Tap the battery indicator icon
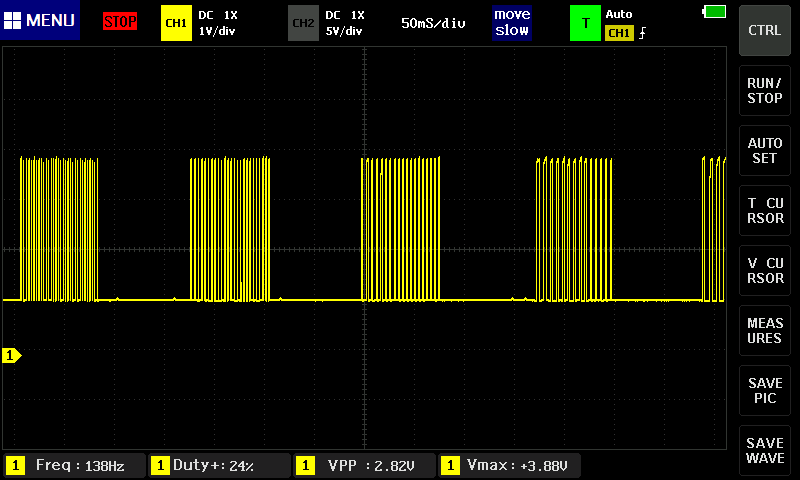 (x=714, y=11)
